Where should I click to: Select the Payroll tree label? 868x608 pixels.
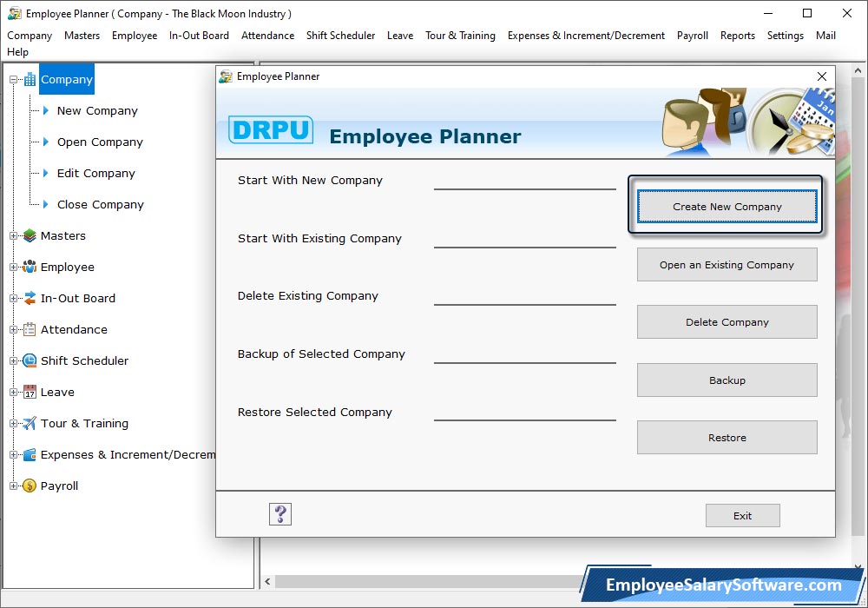(x=59, y=486)
